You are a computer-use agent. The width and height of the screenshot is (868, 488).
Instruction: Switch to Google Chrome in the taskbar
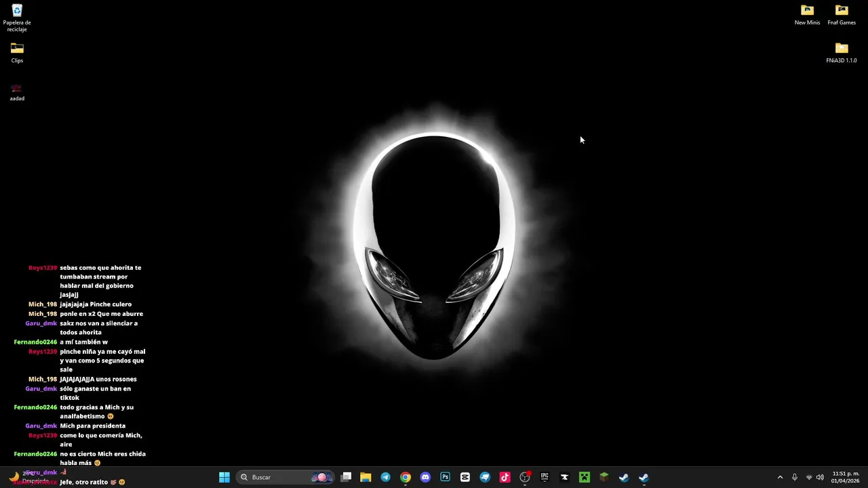coord(406,477)
